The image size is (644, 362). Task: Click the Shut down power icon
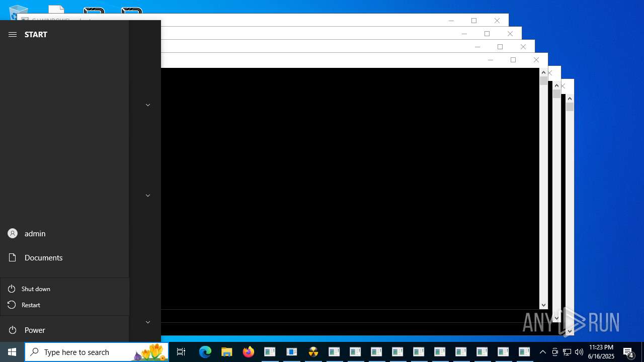[x=12, y=289]
